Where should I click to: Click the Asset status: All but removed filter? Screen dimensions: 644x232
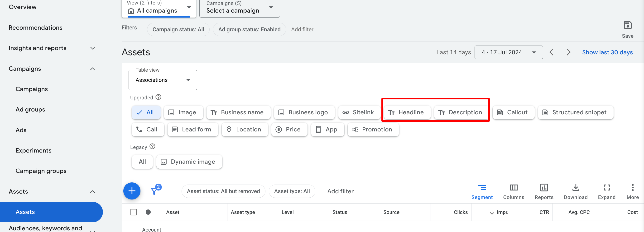coord(223,191)
